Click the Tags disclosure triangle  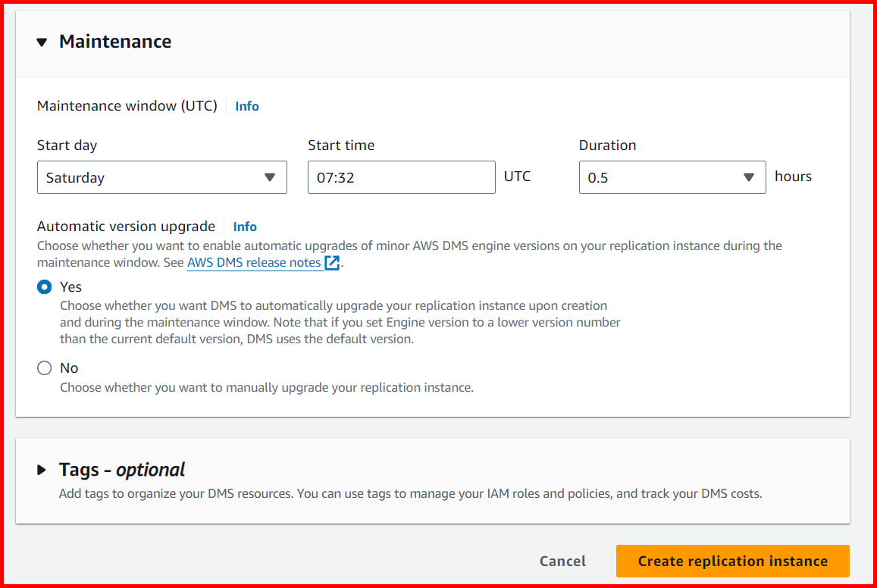pyautogui.click(x=42, y=469)
